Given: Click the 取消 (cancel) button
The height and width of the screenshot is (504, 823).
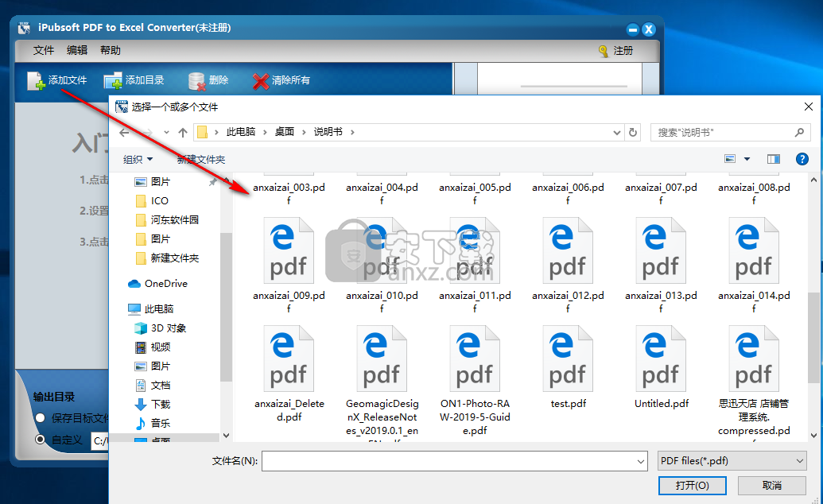Looking at the screenshot, I should (771, 486).
